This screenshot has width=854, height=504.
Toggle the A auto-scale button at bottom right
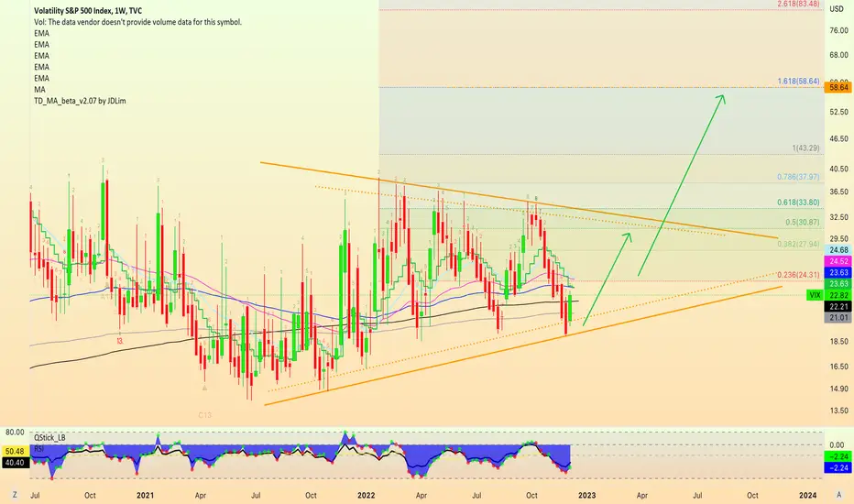(838, 495)
